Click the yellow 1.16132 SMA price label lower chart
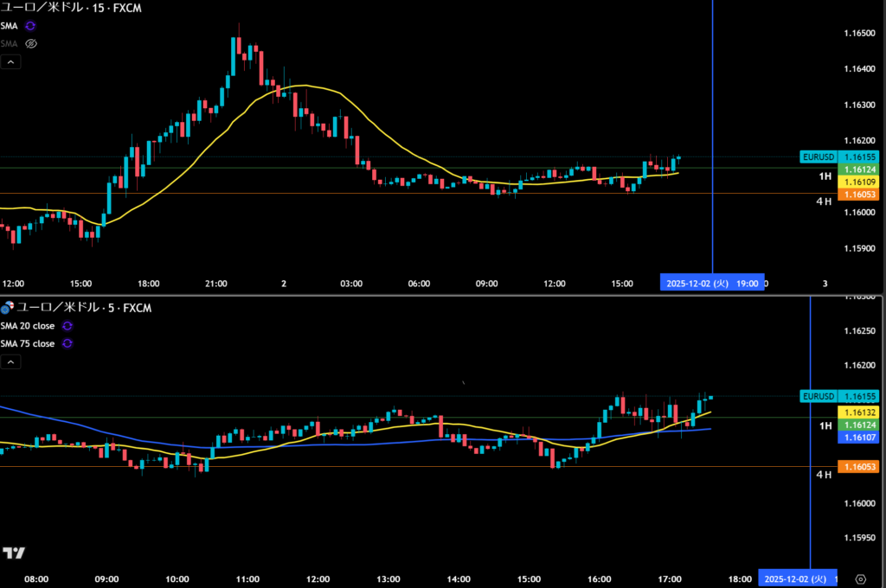 click(x=859, y=413)
